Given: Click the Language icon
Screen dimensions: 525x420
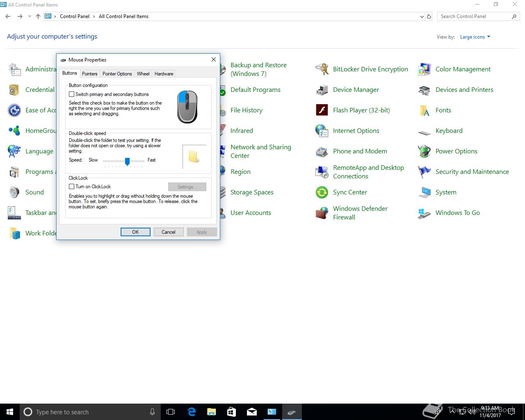Looking at the screenshot, I should [14, 151].
